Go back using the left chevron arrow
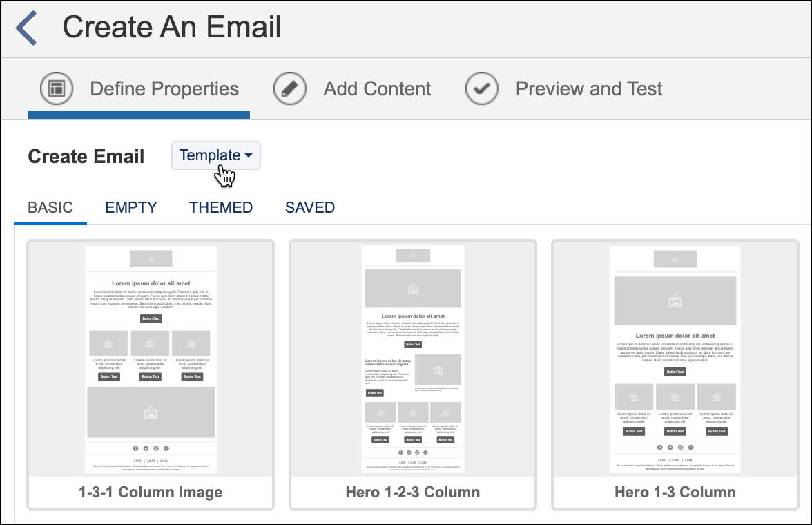 click(26, 28)
